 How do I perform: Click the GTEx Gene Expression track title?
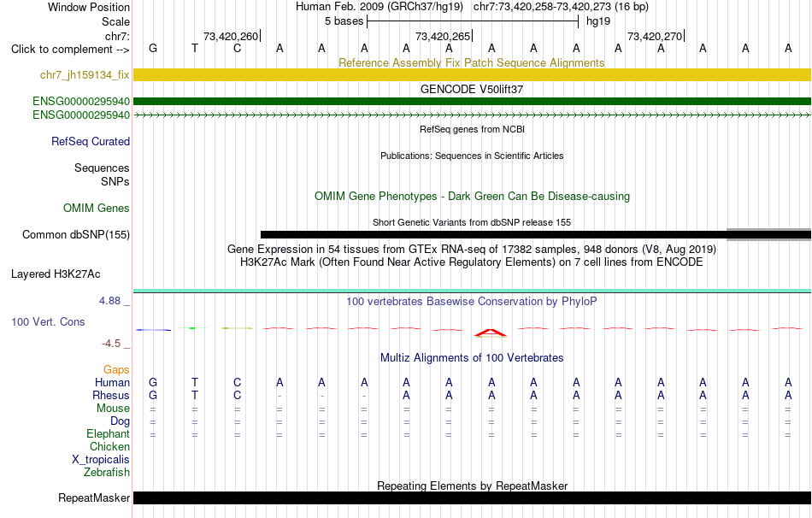471,249
